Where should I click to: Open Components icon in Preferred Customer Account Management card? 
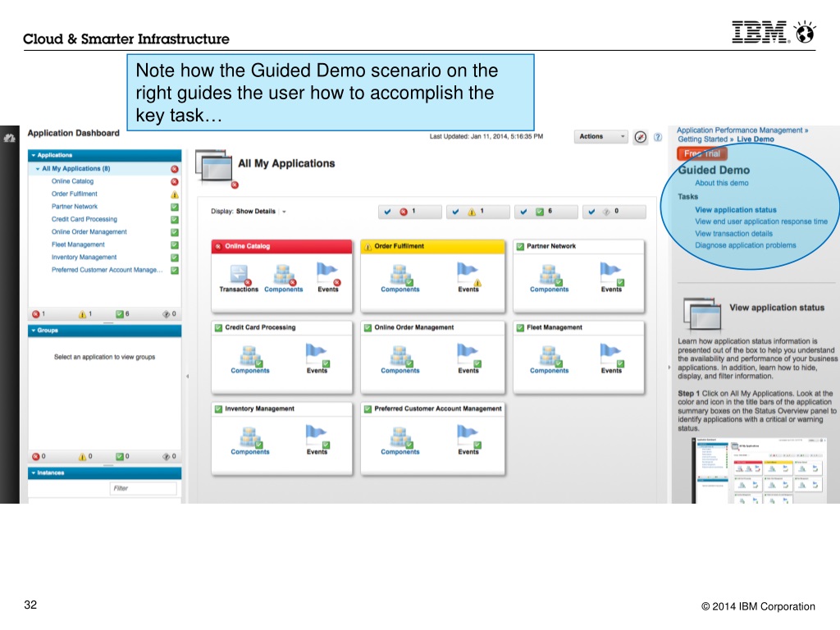(400, 436)
